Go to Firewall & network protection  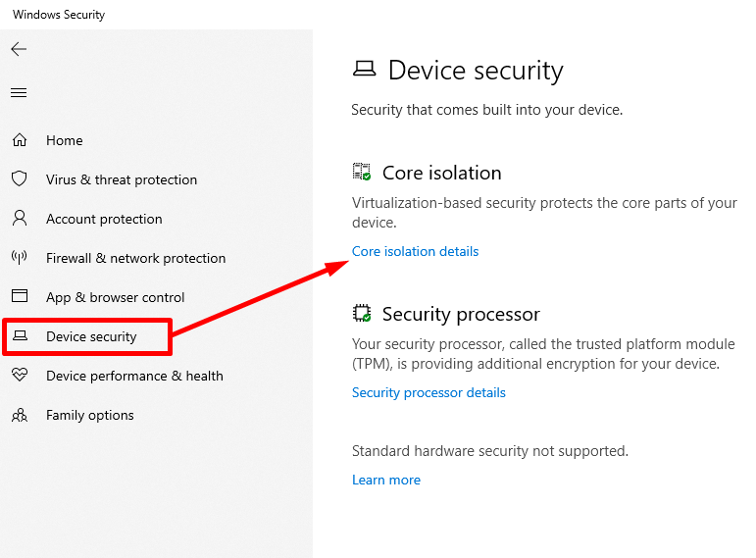click(135, 258)
